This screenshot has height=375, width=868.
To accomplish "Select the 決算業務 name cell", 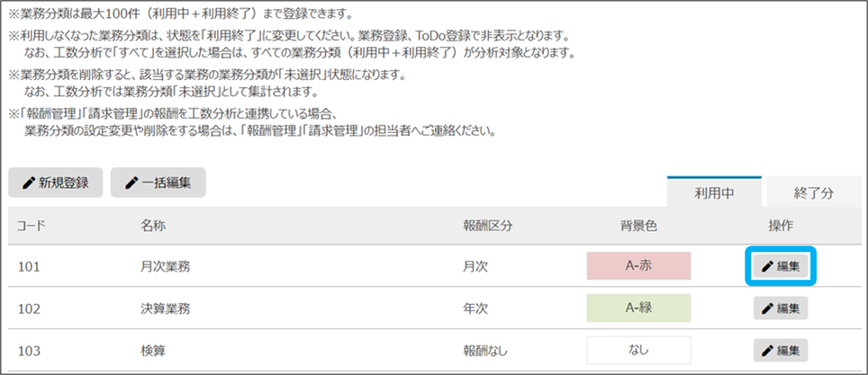I will (x=165, y=308).
